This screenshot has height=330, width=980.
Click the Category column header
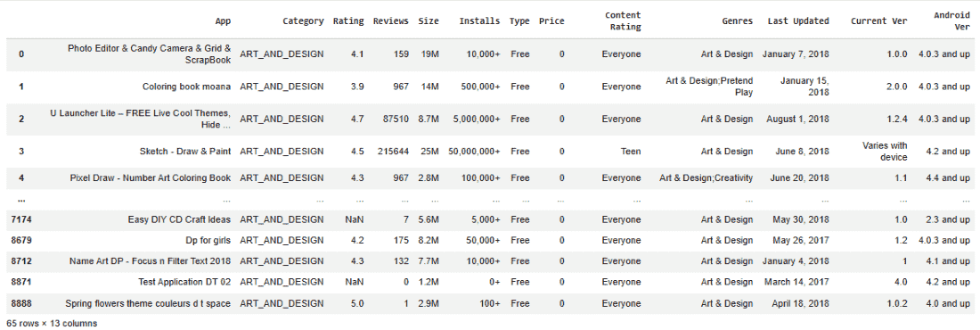(303, 21)
